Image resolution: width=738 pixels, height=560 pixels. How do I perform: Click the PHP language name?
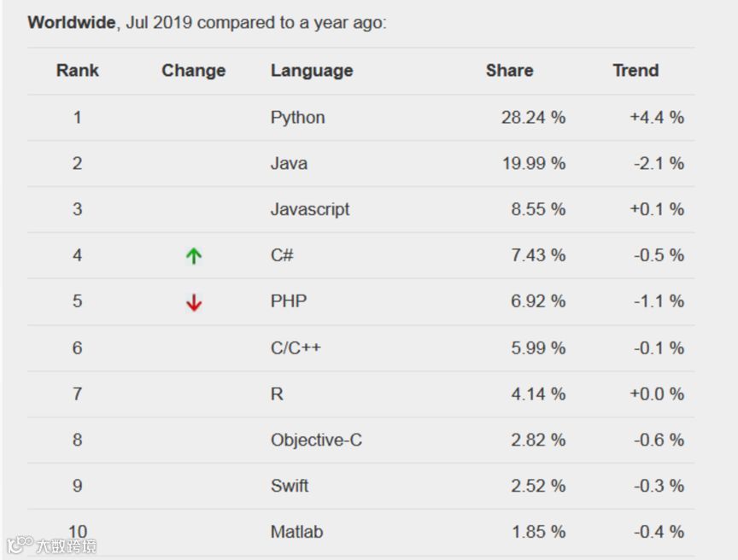(289, 301)
